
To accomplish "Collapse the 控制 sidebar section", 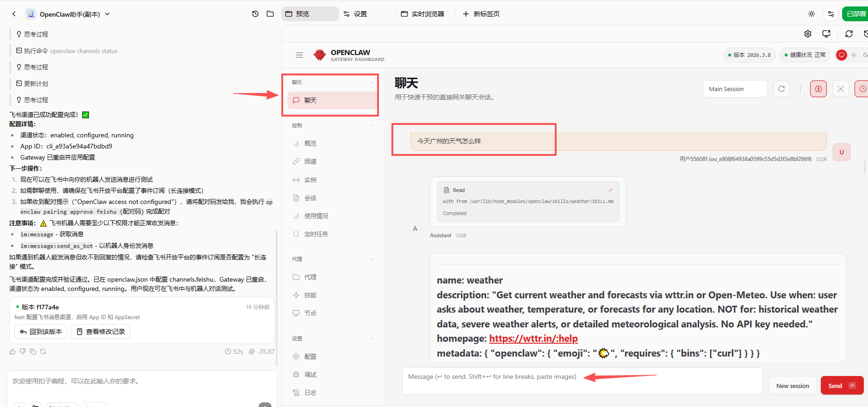I will [x=332, y=125].
